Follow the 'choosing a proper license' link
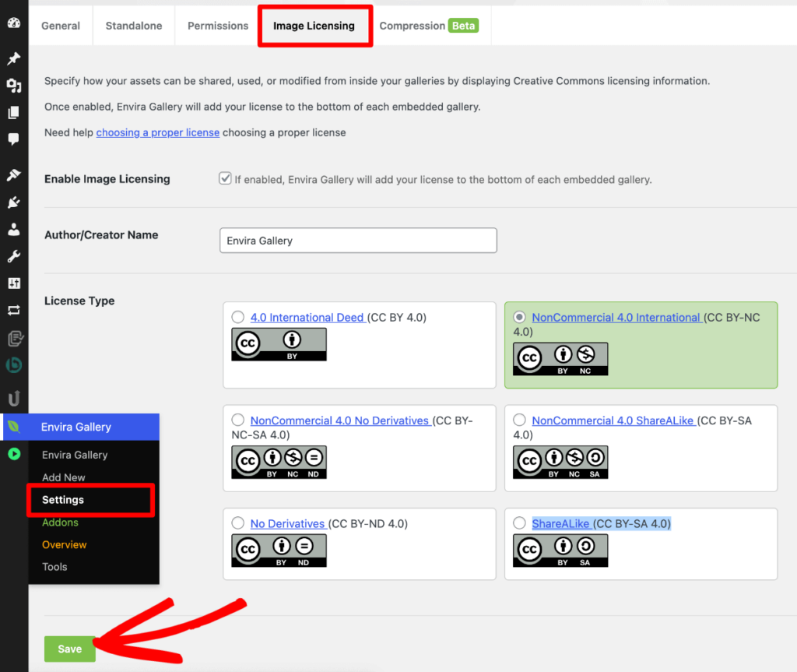Screen dimensions: 797x672 pos(157,132)
